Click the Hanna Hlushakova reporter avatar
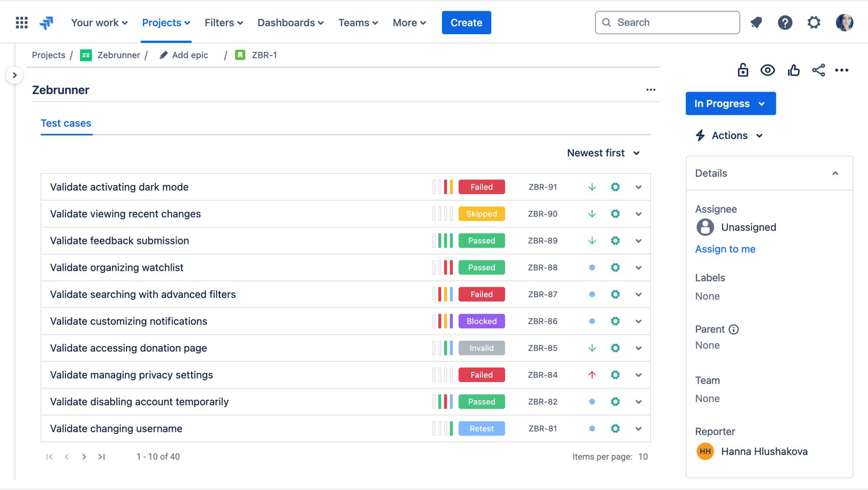Screen dimensions: 868x490 pos(705,451)
